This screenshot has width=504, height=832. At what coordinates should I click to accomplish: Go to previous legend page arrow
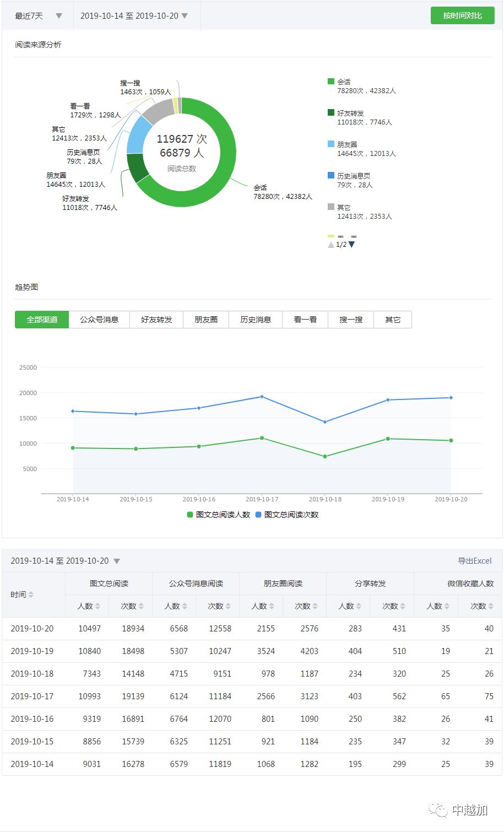pyautogui.click(x=330, y=245)
